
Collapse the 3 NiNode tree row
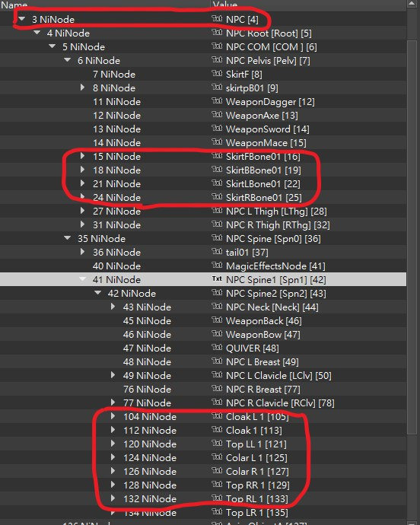[x=22, y=19]
